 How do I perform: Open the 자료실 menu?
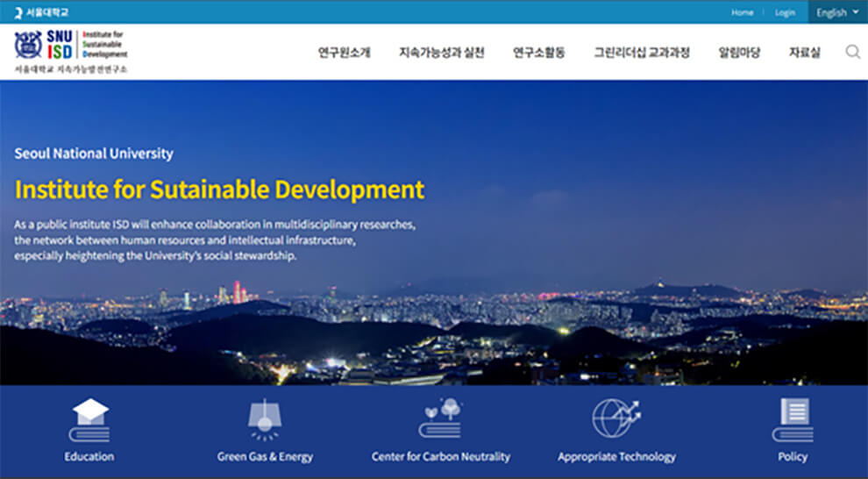804,53
